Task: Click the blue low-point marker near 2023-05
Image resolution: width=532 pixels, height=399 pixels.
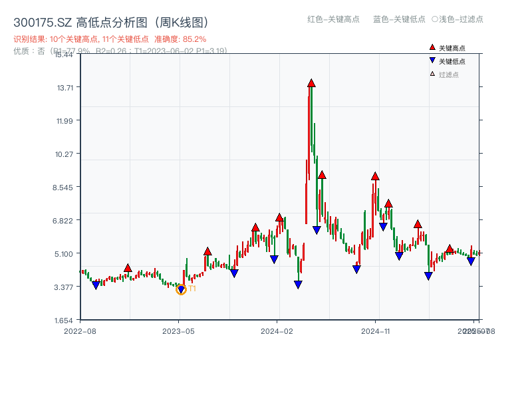Action: [180, 289]
